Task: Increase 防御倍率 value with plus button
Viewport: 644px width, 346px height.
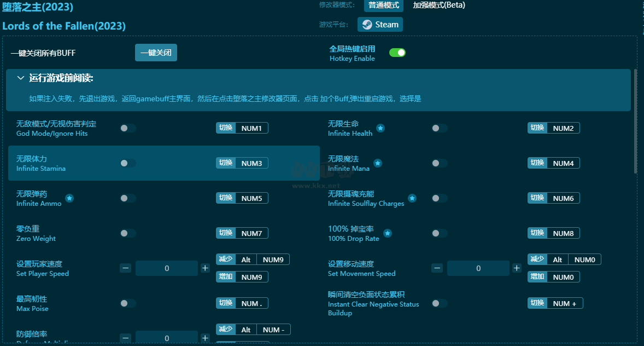Action: pyautogui.click(x=205, y=338)
